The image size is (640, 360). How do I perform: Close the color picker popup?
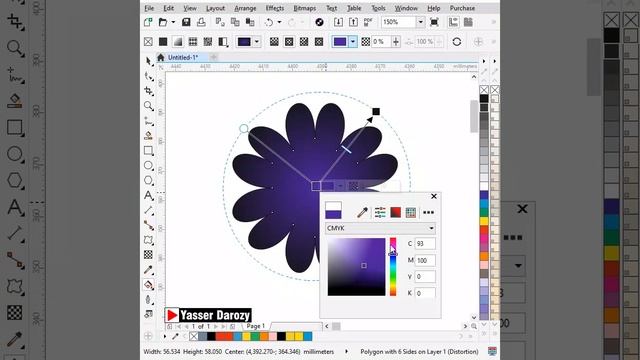click(x=434, y=196)
